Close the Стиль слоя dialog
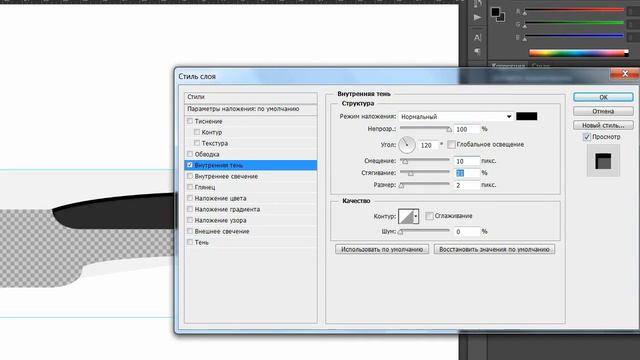640x360 pixels. tap(624, 73)
